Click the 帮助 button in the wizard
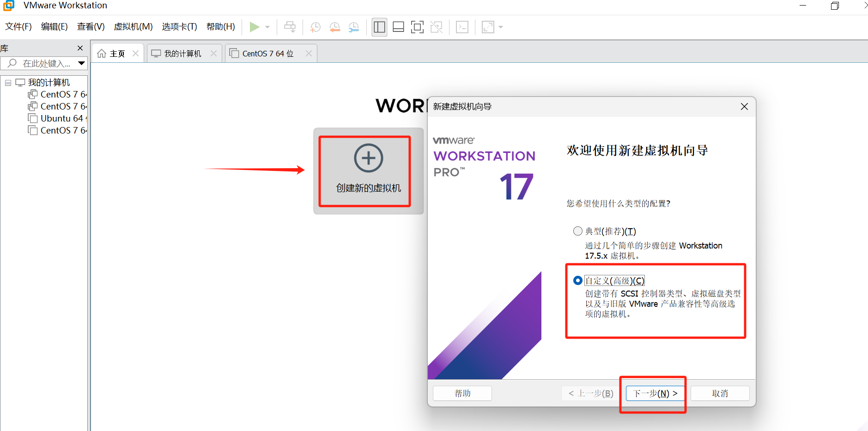Image resolution: width=868 pixels, height=431 pixels. (462, 393)
